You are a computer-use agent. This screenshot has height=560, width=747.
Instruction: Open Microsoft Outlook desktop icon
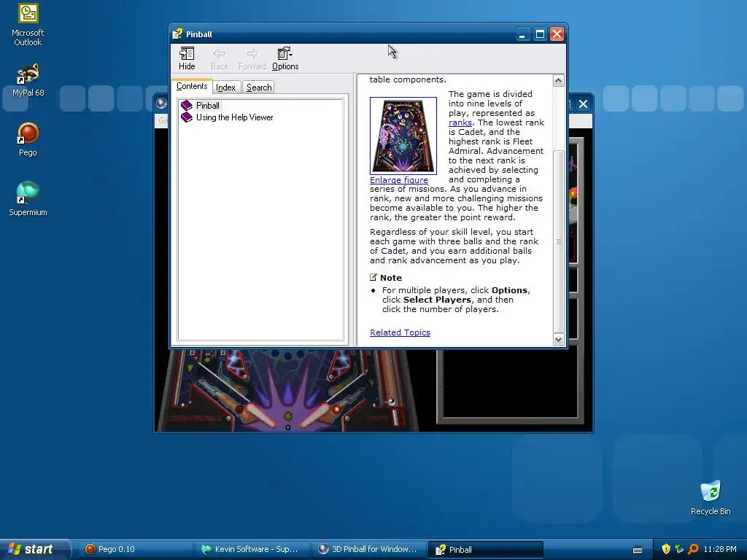(28, 25)
